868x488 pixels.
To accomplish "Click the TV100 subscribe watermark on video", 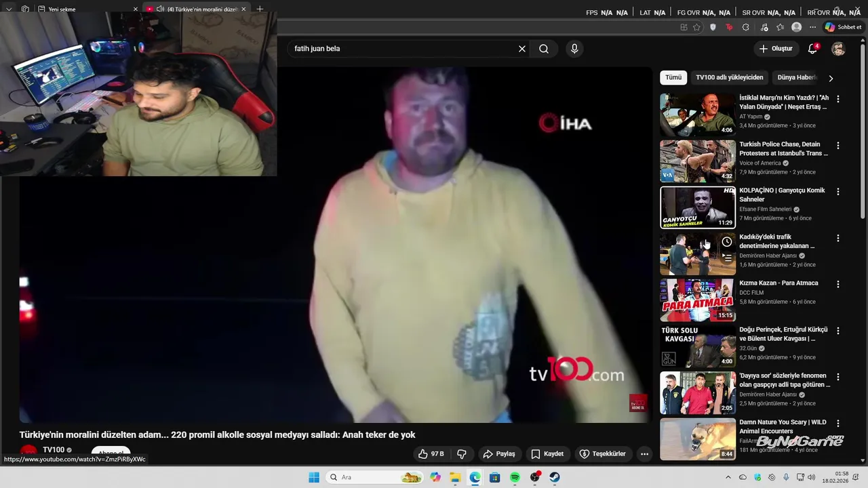I will point(638,403).
